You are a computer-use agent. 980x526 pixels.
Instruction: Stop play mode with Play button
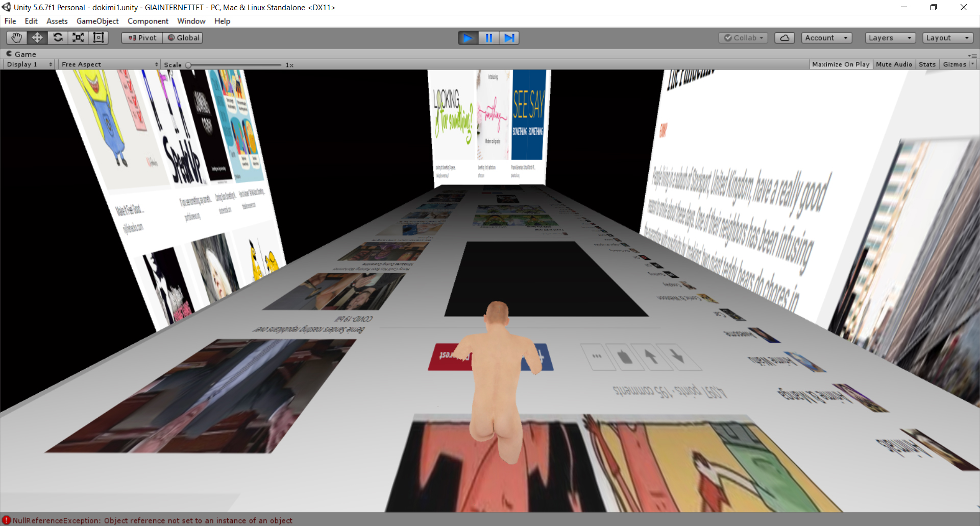468,38
